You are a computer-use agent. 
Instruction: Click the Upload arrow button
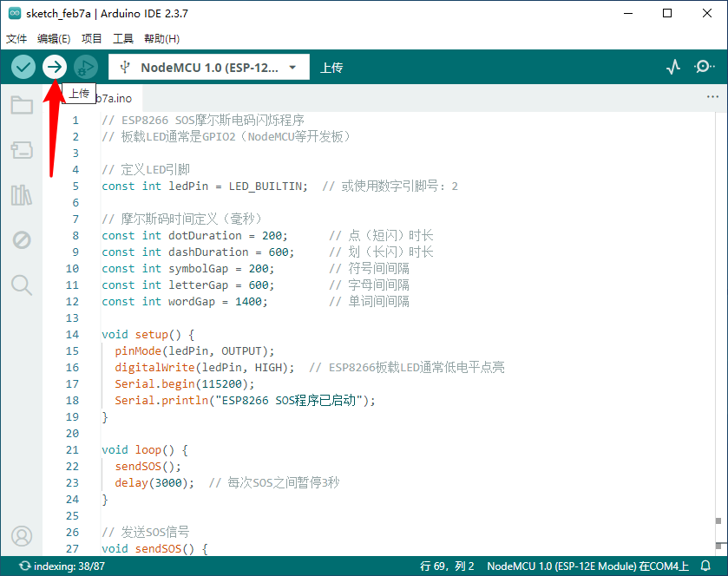[55, 67]
